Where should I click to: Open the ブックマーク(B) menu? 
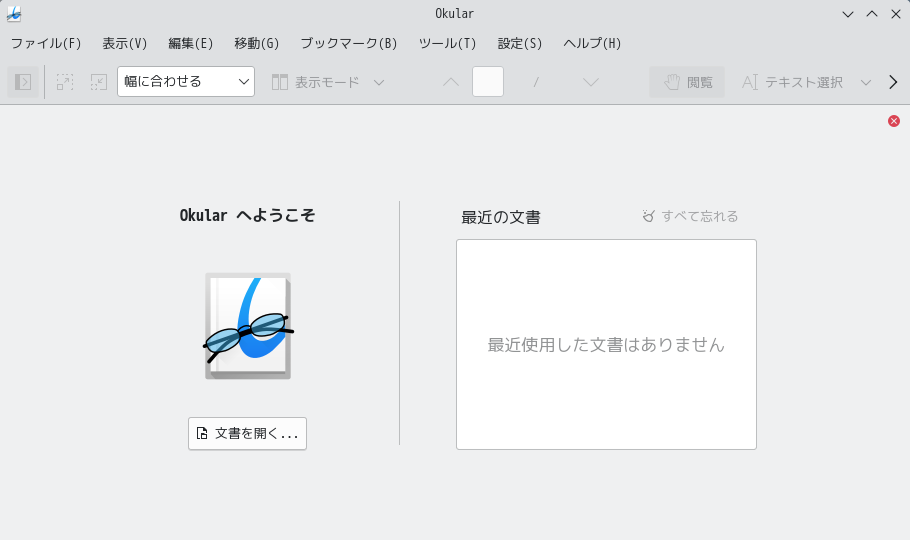coord(348,44)
